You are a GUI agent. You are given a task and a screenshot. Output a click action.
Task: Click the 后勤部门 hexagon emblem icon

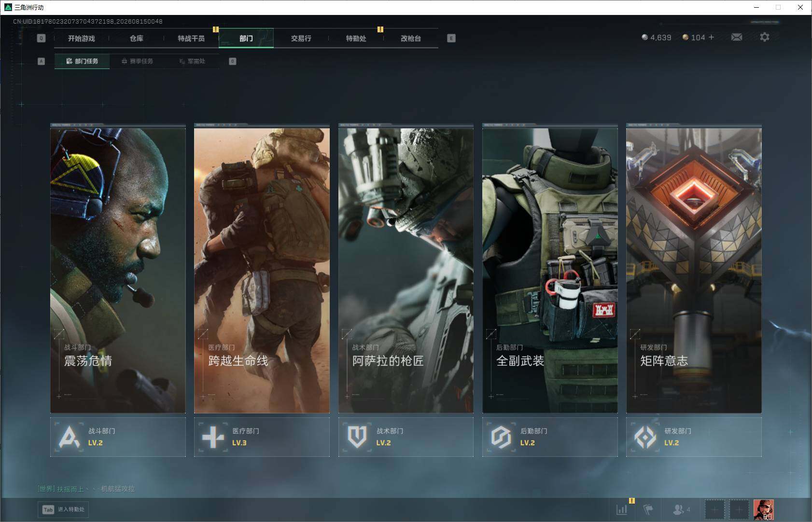[501, 437]
